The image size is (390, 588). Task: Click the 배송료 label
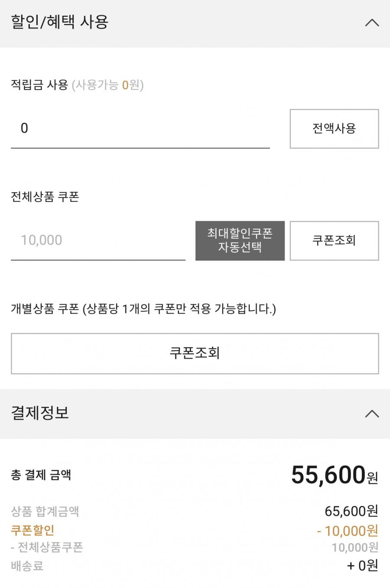[x=27, y=565]
